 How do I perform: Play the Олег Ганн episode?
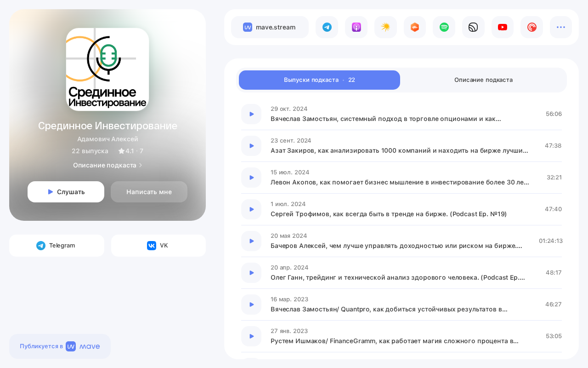pyautogui.click(x=251, y=273)
